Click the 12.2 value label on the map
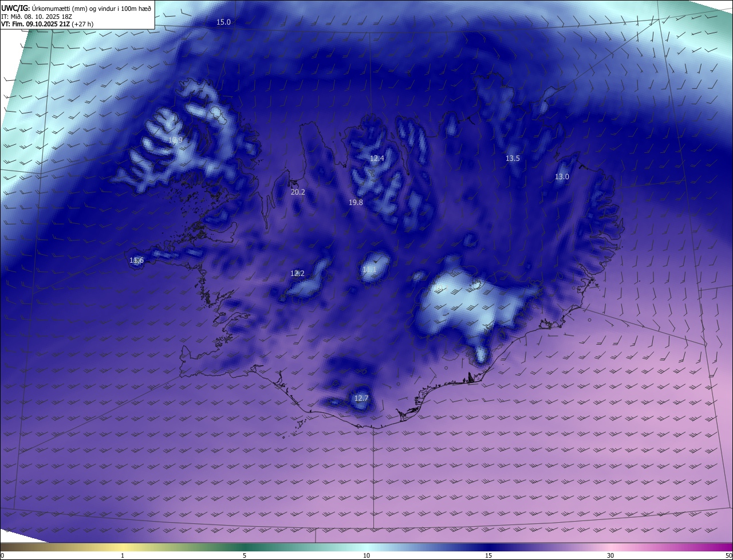 coord(297,273)
